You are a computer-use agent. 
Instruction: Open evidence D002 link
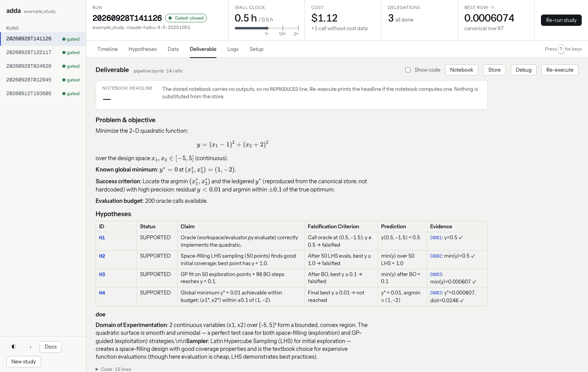[x=436, y=256]
